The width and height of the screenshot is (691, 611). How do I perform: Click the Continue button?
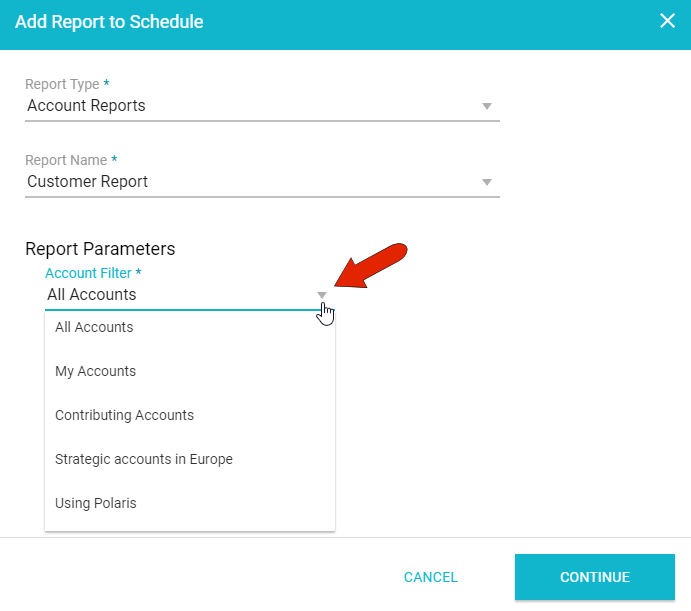tap(595, 577)
